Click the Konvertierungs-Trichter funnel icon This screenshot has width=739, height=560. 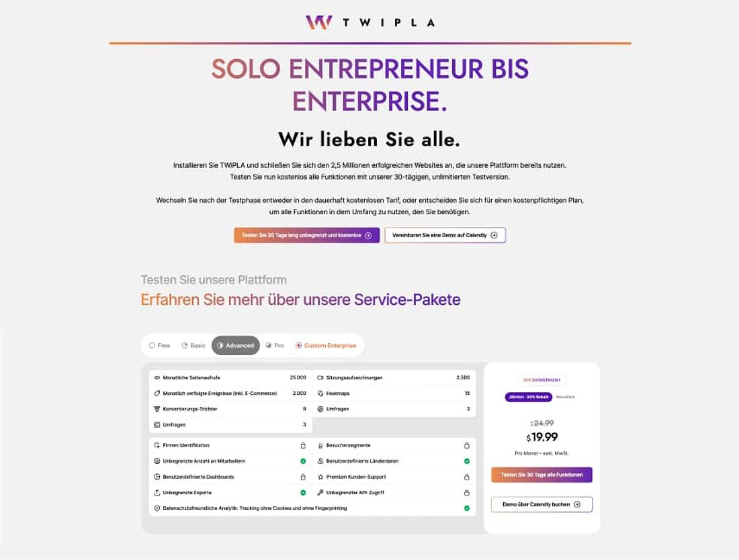pos(157,409)
